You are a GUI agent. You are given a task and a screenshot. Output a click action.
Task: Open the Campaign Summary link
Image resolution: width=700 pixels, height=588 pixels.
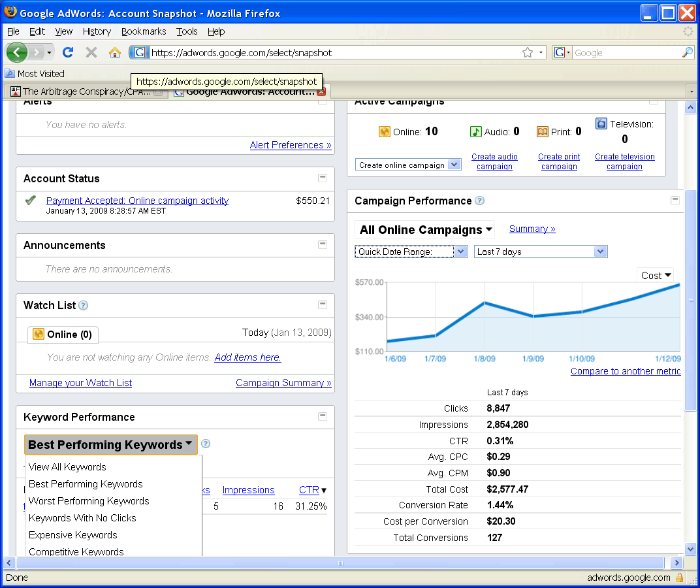coord(283,383)
